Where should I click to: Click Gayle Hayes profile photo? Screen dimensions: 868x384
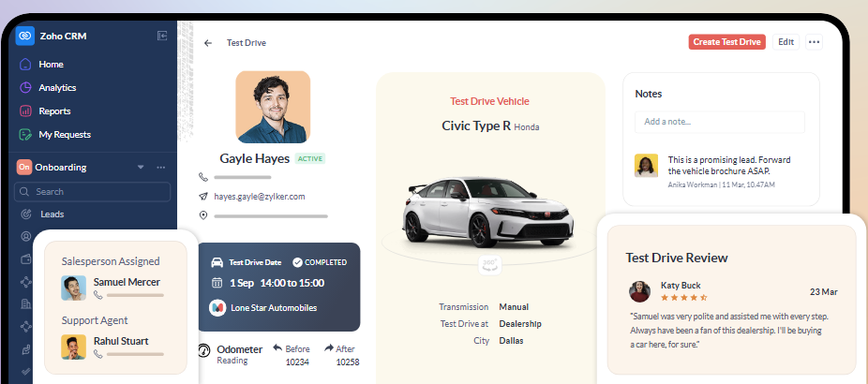coord(273,107)
